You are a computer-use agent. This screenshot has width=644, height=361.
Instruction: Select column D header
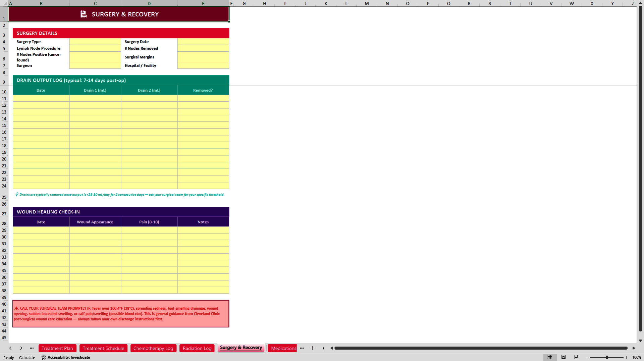click(149, 3)
